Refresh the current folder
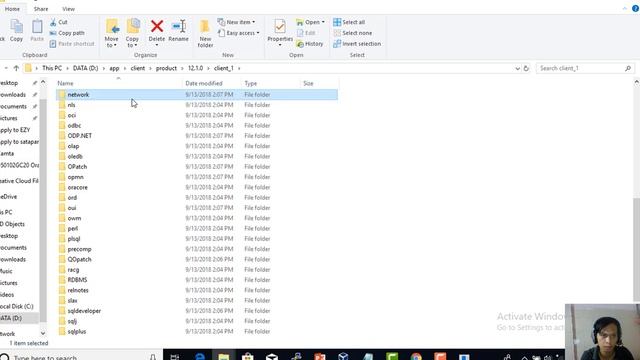The image size is (640, 360). pos(526,68)
